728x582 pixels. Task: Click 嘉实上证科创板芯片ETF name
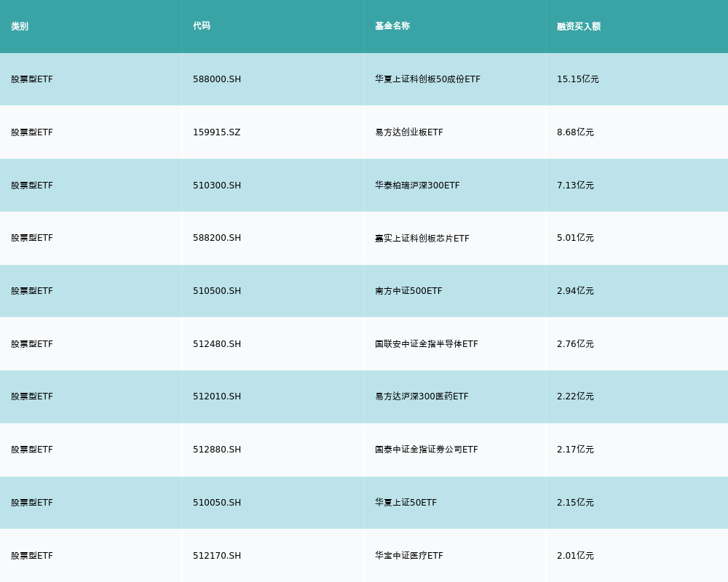pyautogui.click(x=422, y=238)
